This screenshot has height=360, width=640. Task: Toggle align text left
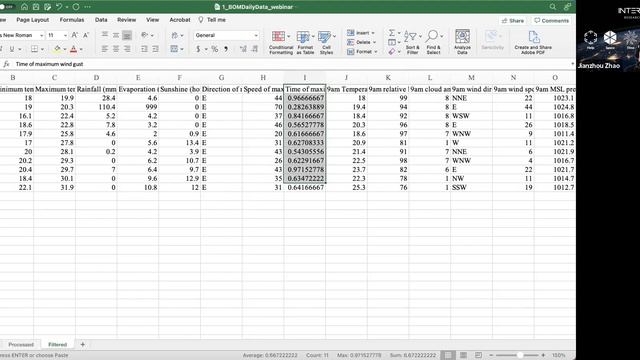[105, 49]
